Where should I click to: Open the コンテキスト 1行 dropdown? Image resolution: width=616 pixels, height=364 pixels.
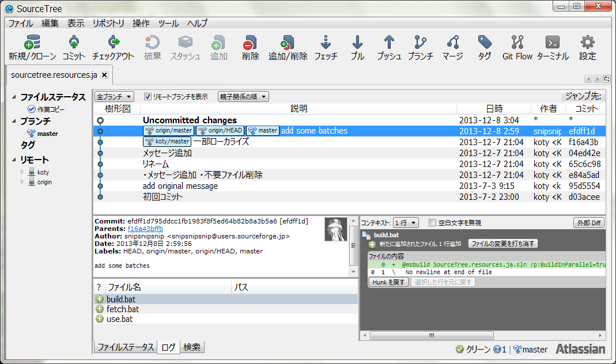(x=406, y=223)
